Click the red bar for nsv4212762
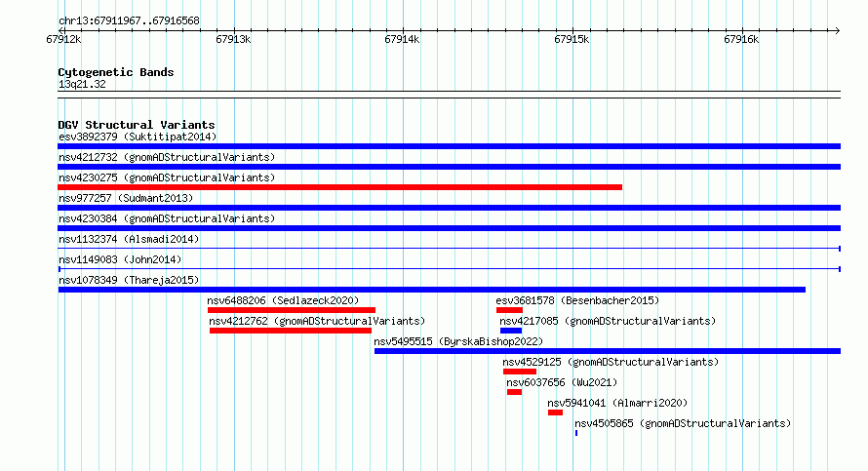868x471 pixels. click(291, 331)
